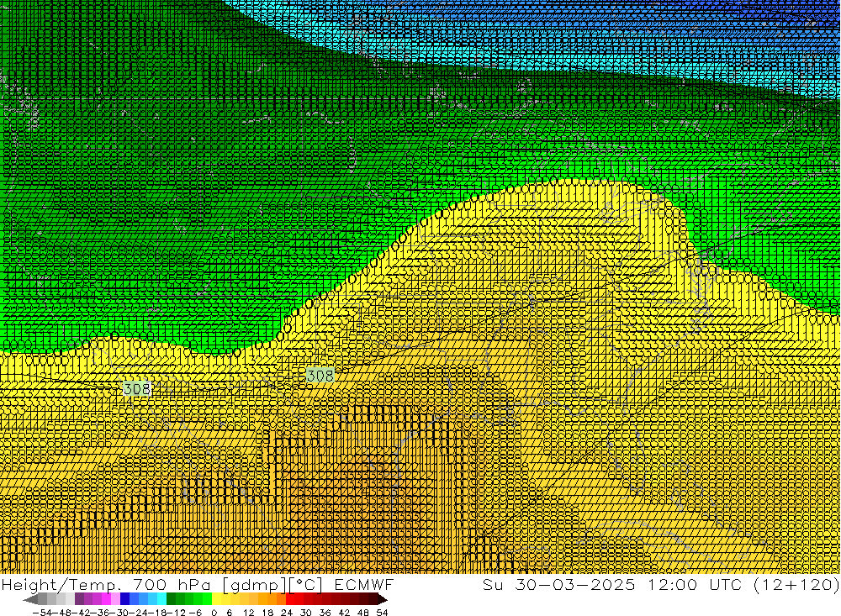Image resolution: width=841 pixels, height=616 pixels.
Task: Click the '[gdmp]' unit text
Action: coord(254,584)
